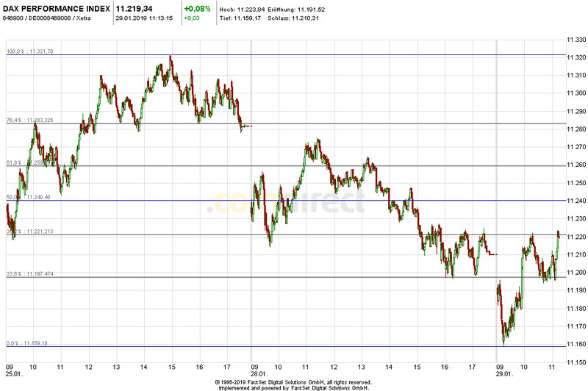The height and width of the screenshot is (391, 588).
Task: Click the +0,08% percentage change
Action: [x=197, y=9]
